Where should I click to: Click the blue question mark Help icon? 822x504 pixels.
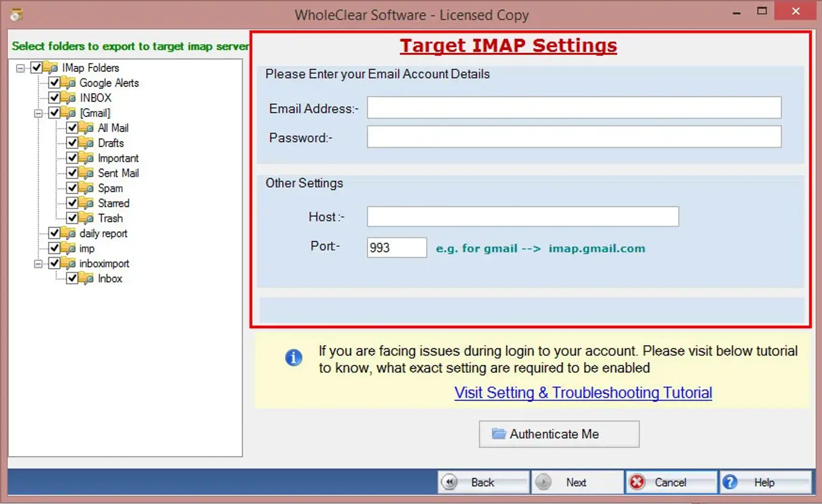click(730, 482)
